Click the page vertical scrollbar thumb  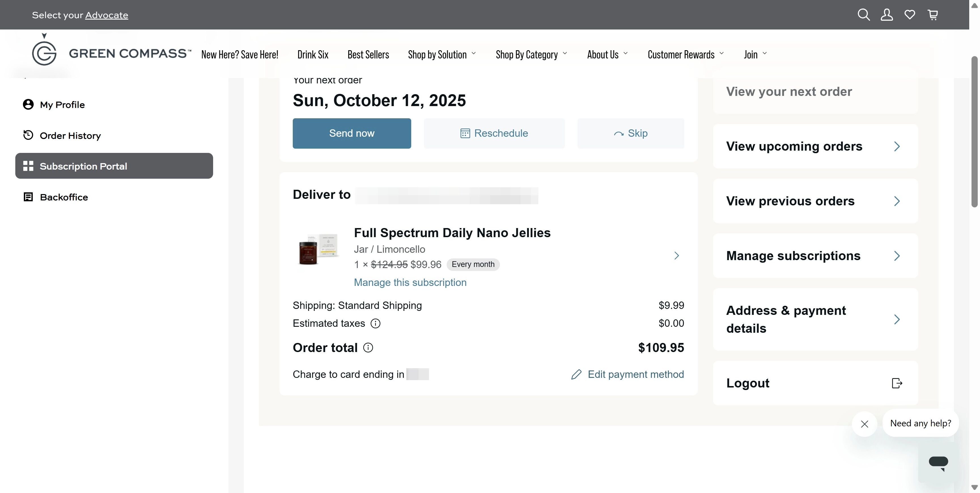(x=974, y=132)
